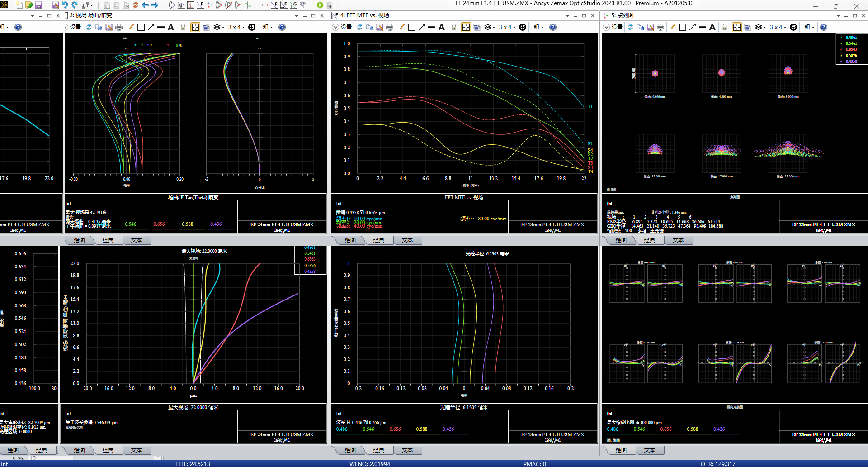The width and height of the screenshot is (868, 467).
Task: Toggle active-window grid in spot diagram window
Action: pyautogui.click(x=737, y=27)
